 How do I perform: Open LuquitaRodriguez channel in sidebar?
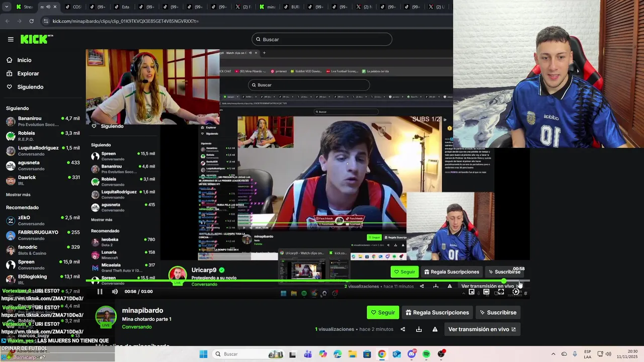pos(43,150)
